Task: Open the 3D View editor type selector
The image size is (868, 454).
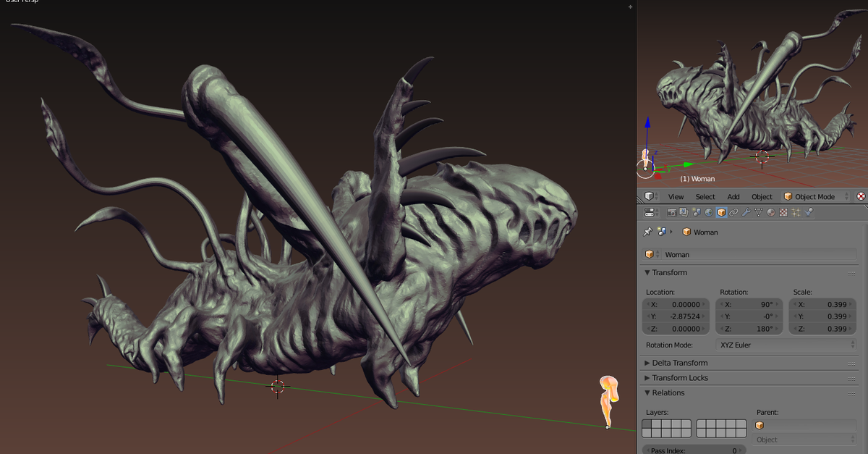Action: click(x=650, y=196)
